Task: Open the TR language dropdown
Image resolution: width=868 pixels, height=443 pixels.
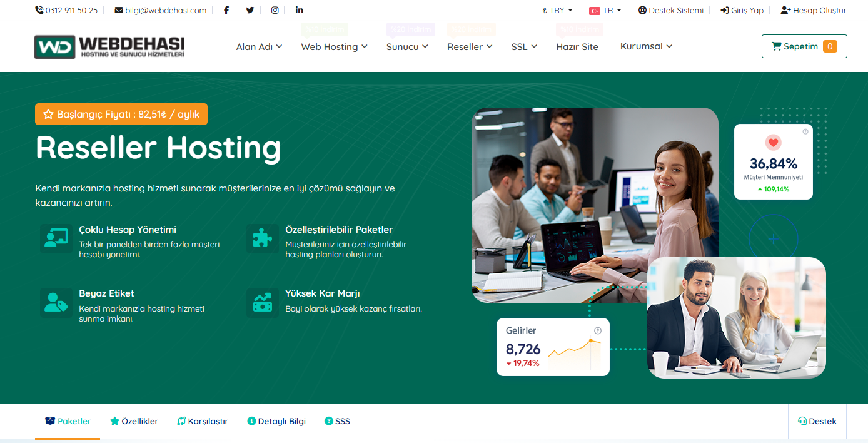Action: point(605,11)
